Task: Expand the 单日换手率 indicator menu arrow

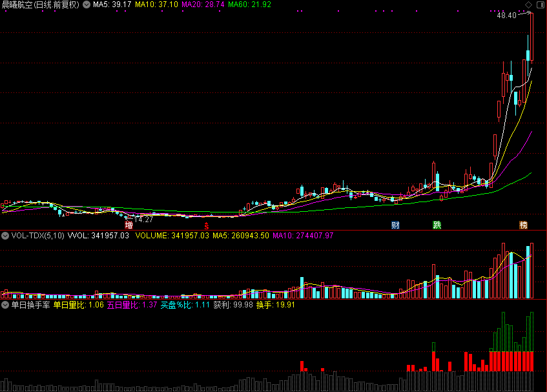Action: [5, 305]
